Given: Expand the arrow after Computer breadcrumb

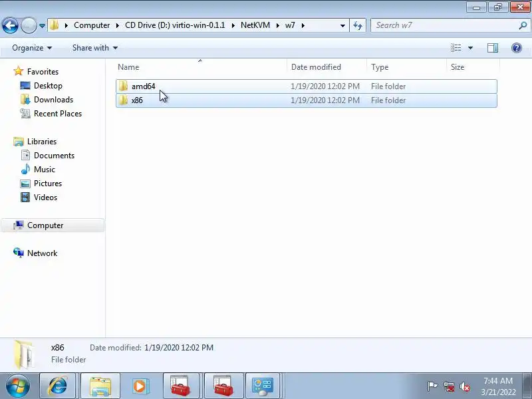Looking at the screenshot, I should [118, 25].
